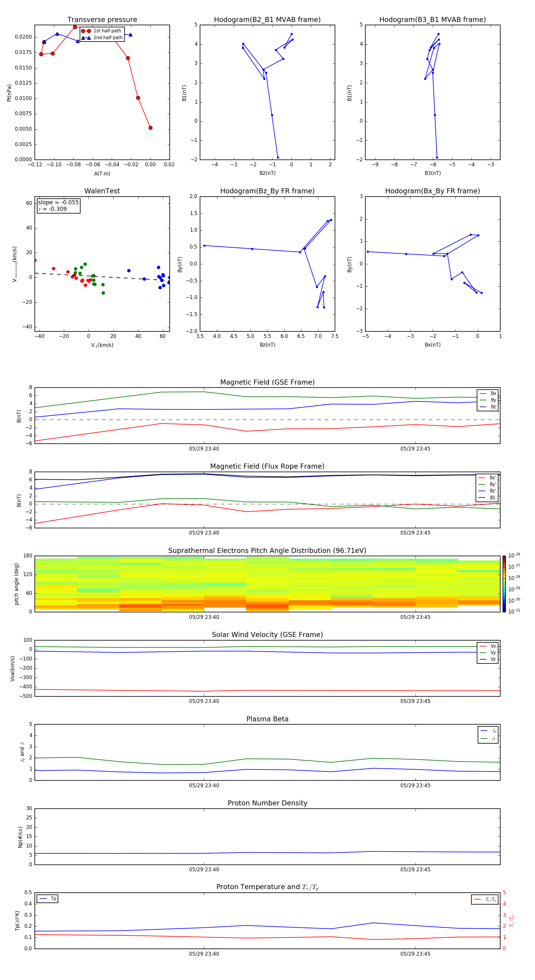Click the 'Hodogram(Bz_By FR frame)' title
Viewport: 535px width, 980px height.
[267, 191]
